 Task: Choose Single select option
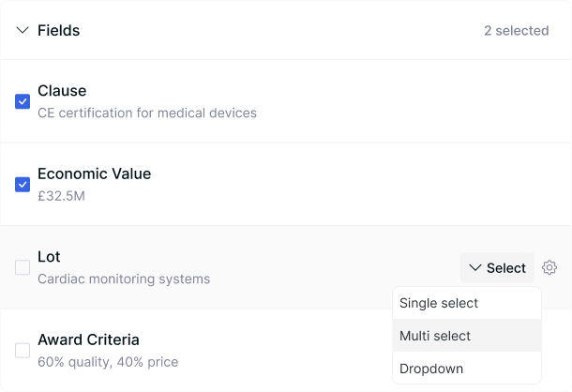467,303
